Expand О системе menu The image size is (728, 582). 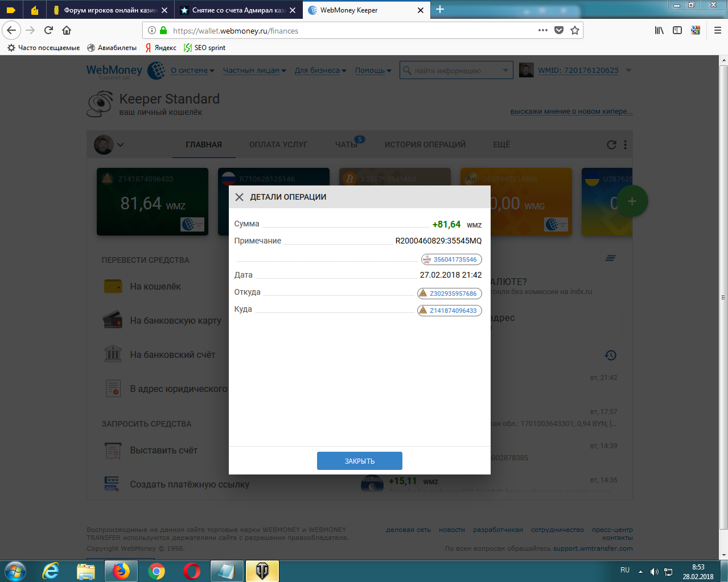coord(192,71)
